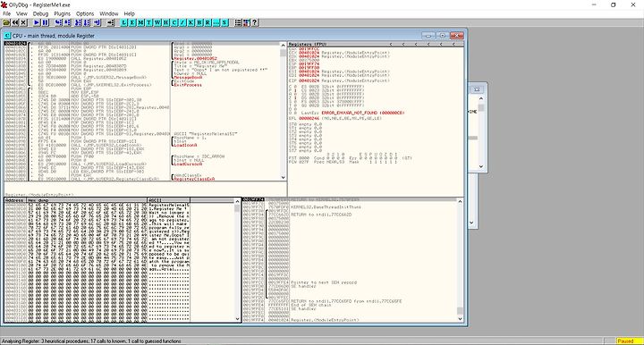Click the Execute till return icon
This screenshot has height=345, width=644.
point(97,22)
